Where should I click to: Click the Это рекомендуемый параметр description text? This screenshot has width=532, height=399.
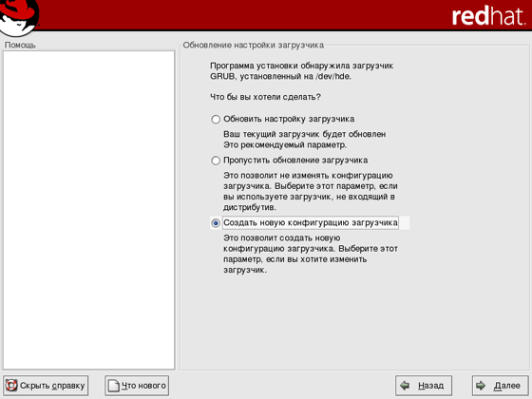point(285,144)
